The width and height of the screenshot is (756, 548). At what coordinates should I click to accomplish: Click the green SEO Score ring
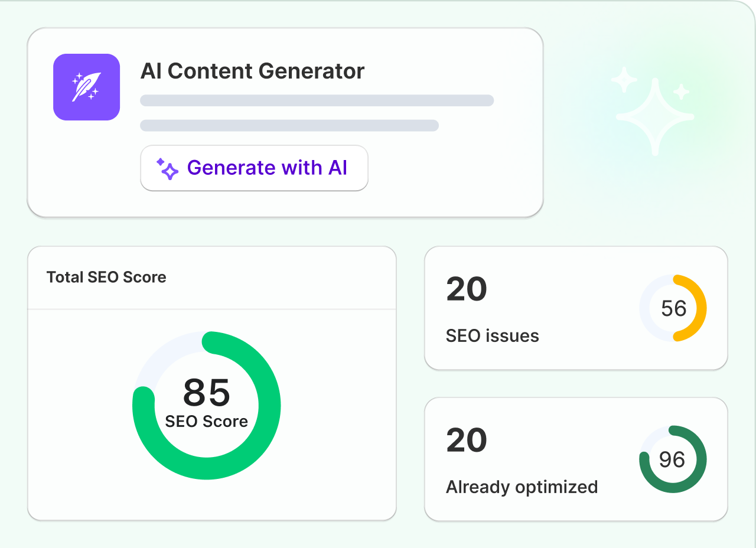pos(207,405)
